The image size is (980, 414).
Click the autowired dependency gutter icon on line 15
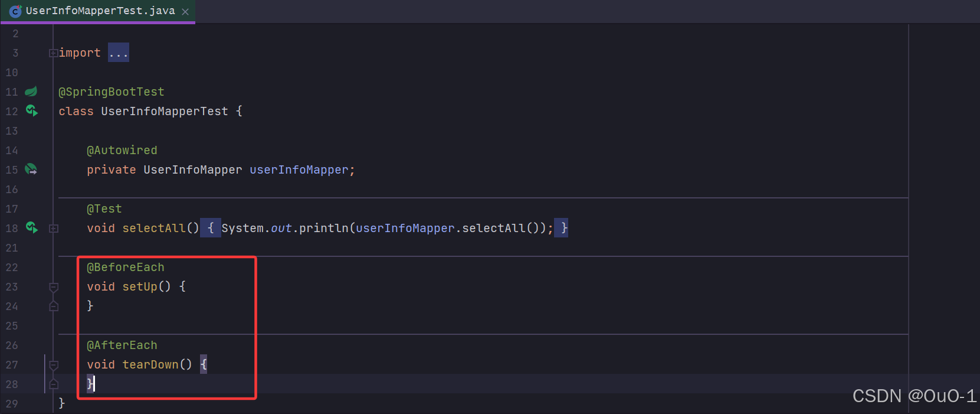point(31,169)
